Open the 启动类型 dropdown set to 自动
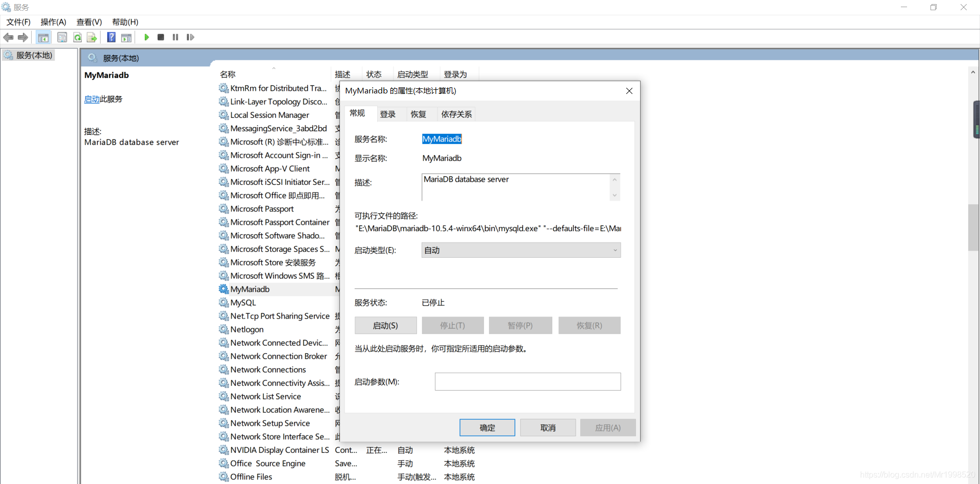Viewport: 980px width, 484px height. 521,250
